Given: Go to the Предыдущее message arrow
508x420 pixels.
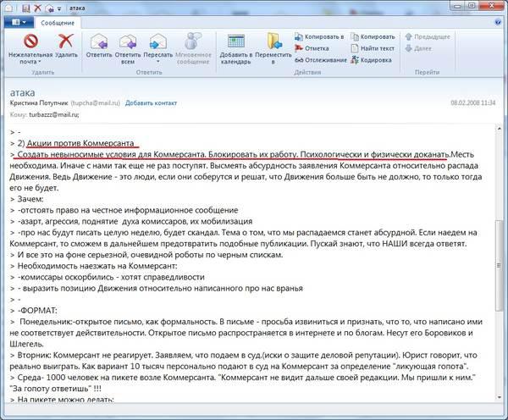Looking at the screenshot, I should 428,36.
